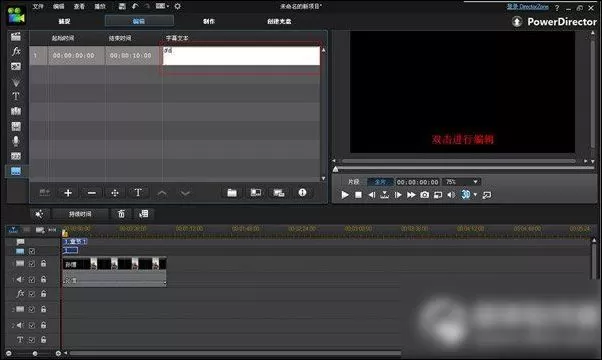Delete selected clip with trash icon

(121, 214)
